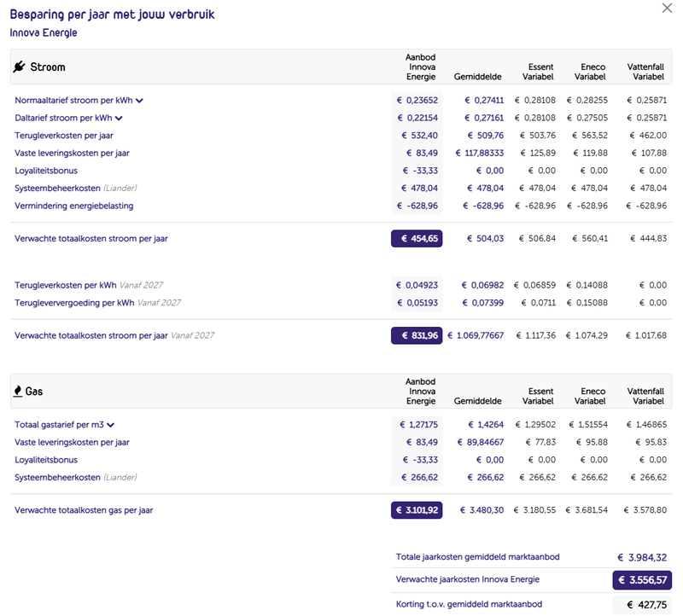
Task: Click the Normaaltarief stroom per kWh label
Action: click(x=73, y=100)
